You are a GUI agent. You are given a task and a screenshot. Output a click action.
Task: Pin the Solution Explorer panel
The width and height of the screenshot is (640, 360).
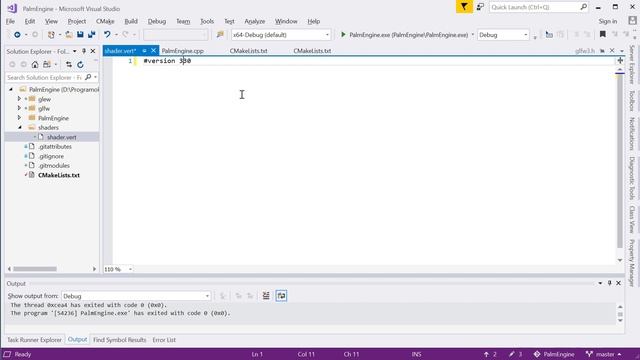point(84,51)
